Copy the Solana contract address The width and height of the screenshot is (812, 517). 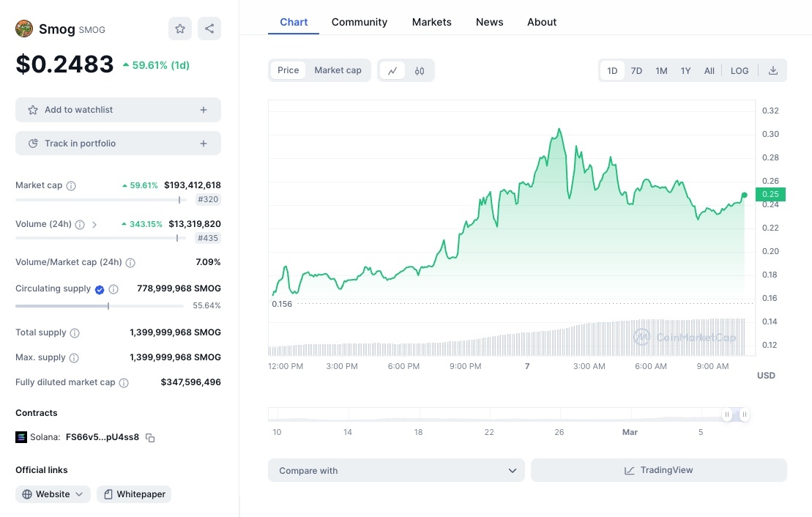click(150, 438)
